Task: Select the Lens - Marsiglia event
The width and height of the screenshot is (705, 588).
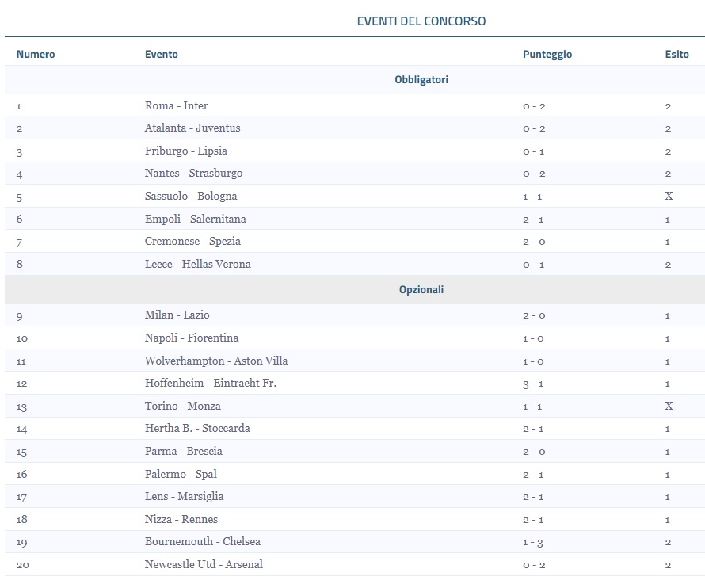Action: 185,497
